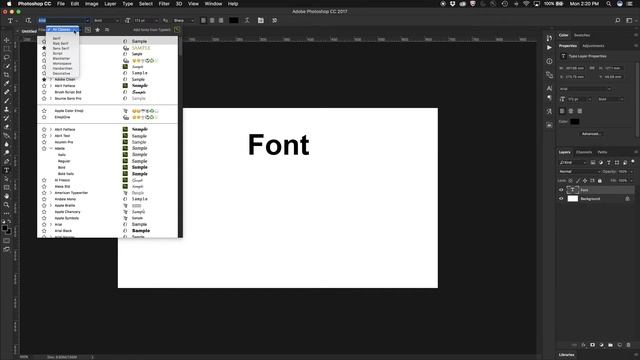
Task: Expand the Apple Braille font family
Action: click(51, 205)
